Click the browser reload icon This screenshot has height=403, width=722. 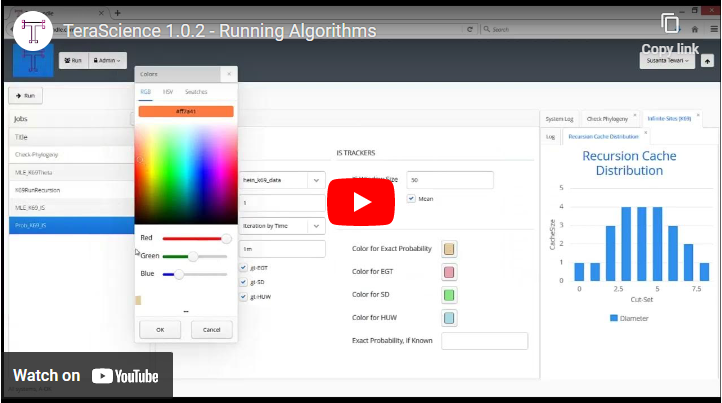pos(470,29)
